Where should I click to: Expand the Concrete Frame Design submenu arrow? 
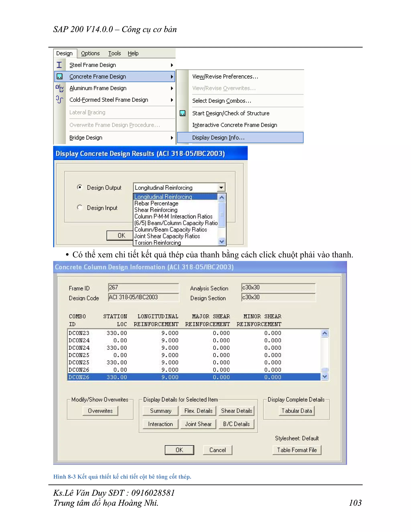point(172,77)
